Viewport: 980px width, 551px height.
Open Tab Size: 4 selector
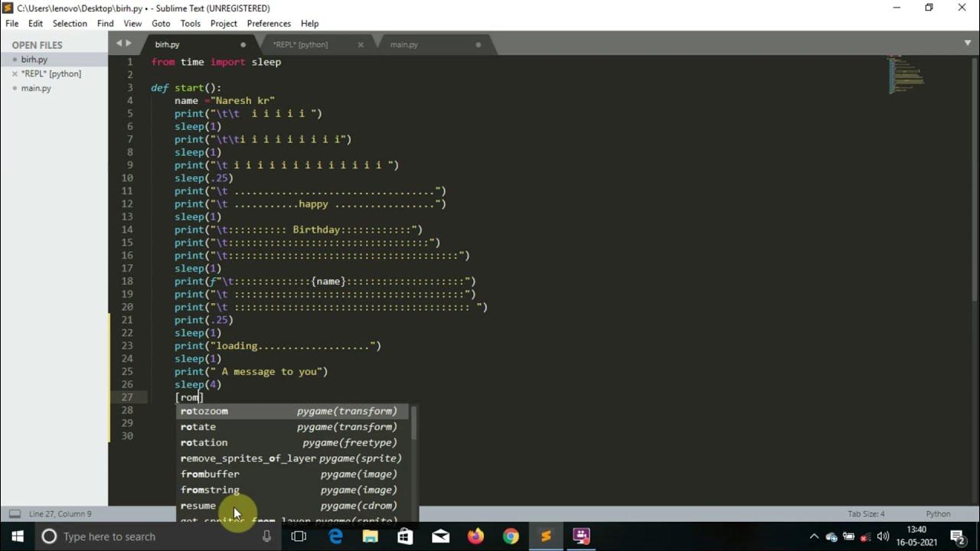coord(866,514)
